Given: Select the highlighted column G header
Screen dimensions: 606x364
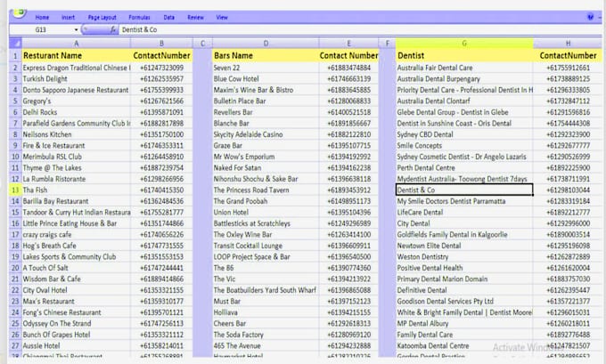Looking at the screenshot, I should tap(464, 44).
